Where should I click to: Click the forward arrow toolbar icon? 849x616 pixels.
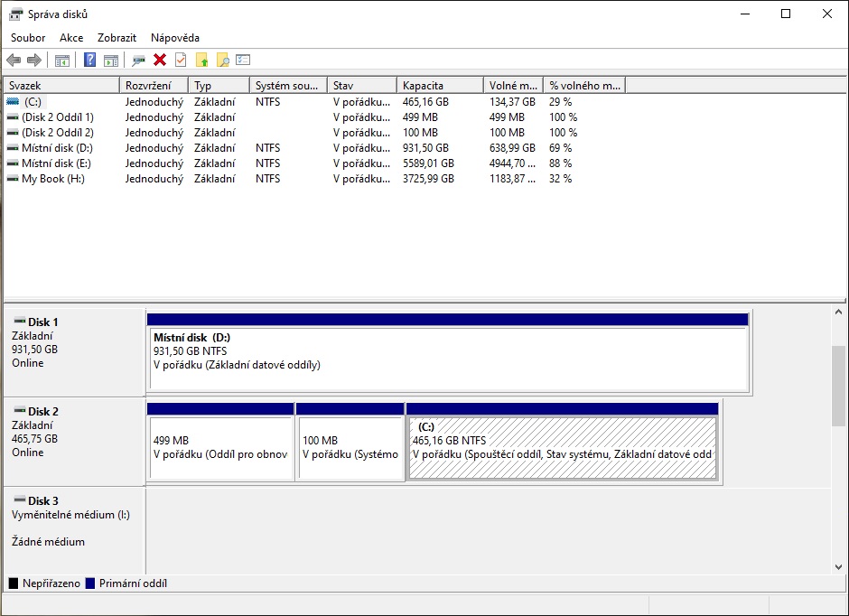click(x=34, y=61)
